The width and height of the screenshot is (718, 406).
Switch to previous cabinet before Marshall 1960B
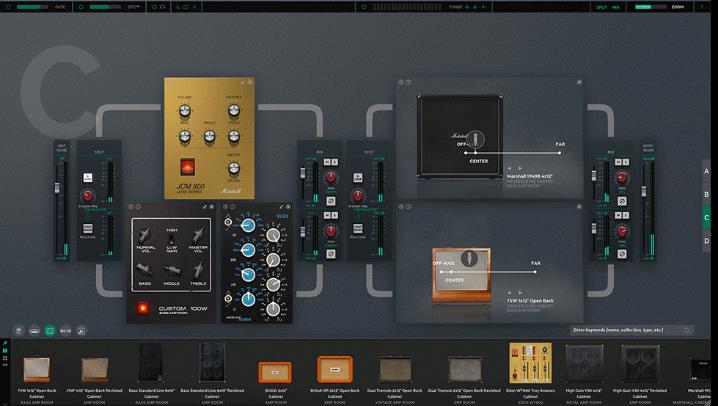click(509, 168)
